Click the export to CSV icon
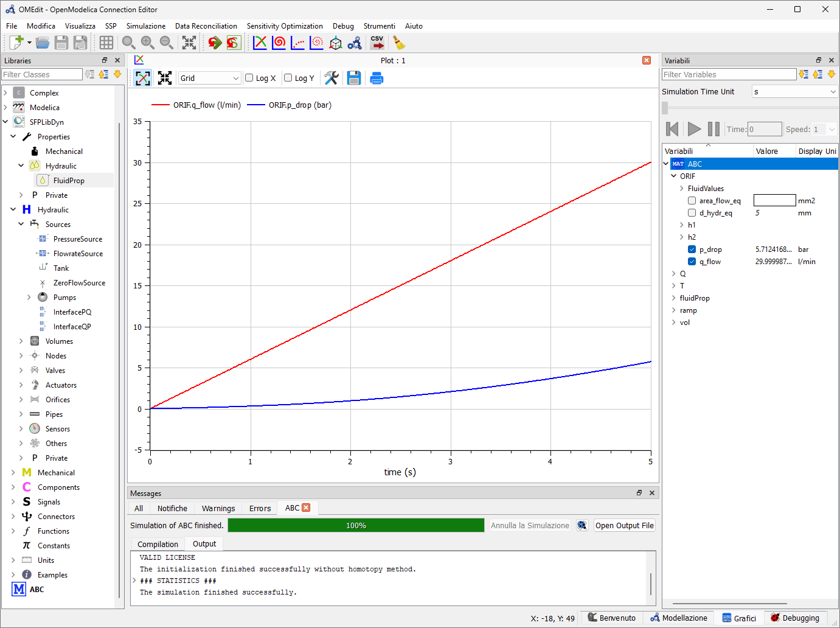 (x=377, y=43)
